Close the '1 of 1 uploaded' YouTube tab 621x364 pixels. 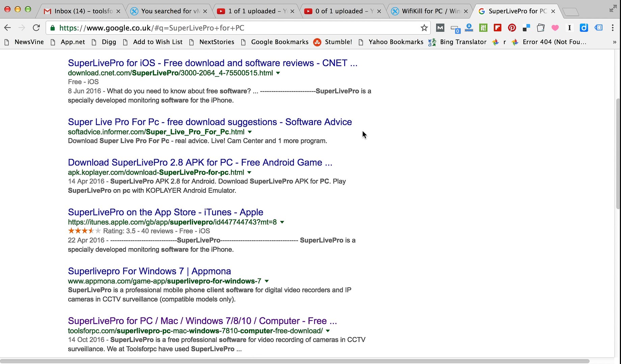click(292, 11)
